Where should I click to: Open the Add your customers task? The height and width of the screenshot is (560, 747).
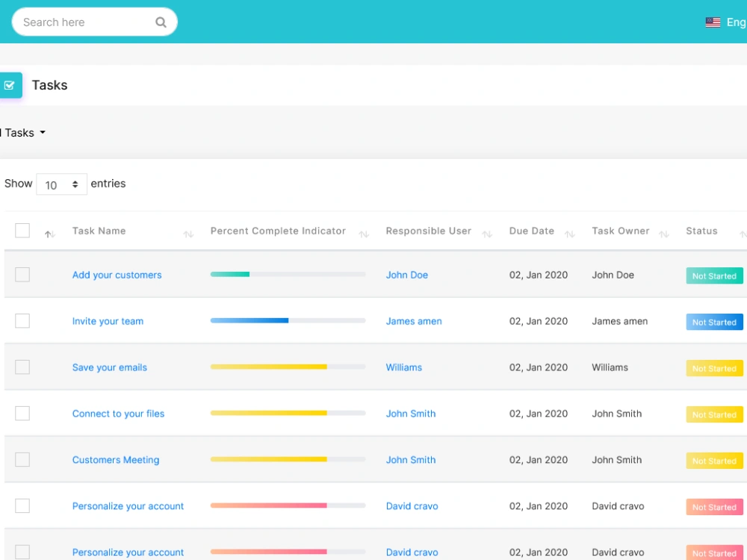pyautogui.click(x=117, y=275)
